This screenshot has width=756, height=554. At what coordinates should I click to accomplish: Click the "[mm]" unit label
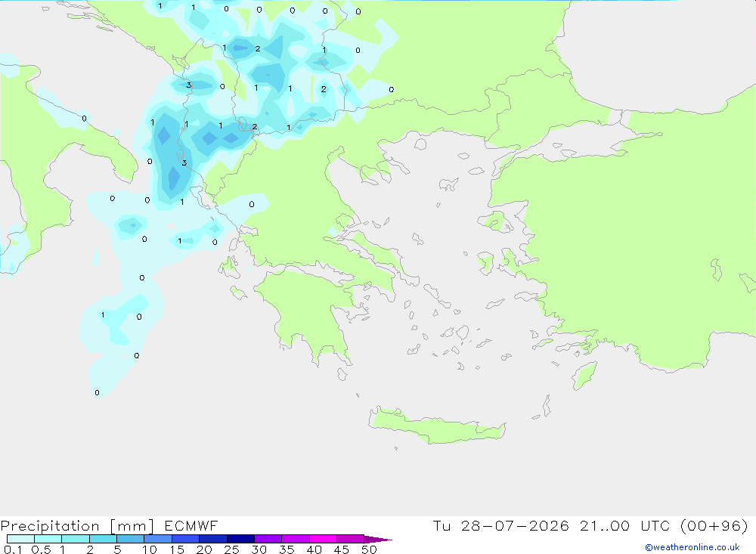[132, 526]
